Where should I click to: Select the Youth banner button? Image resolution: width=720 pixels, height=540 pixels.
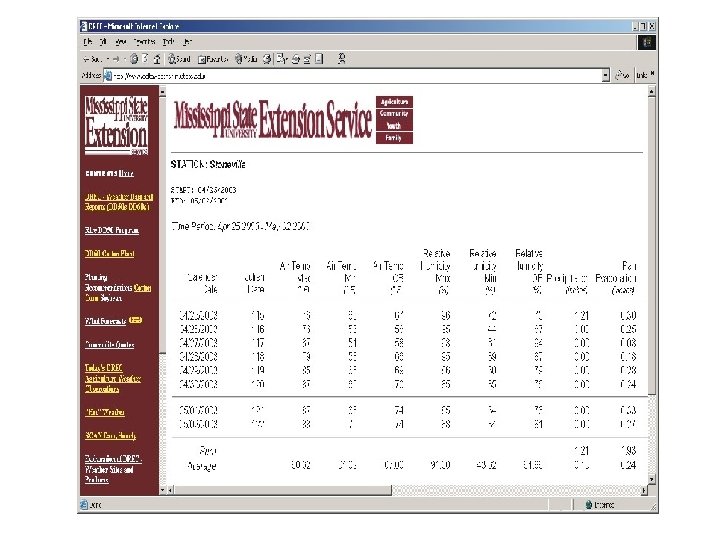click(394, 125)
